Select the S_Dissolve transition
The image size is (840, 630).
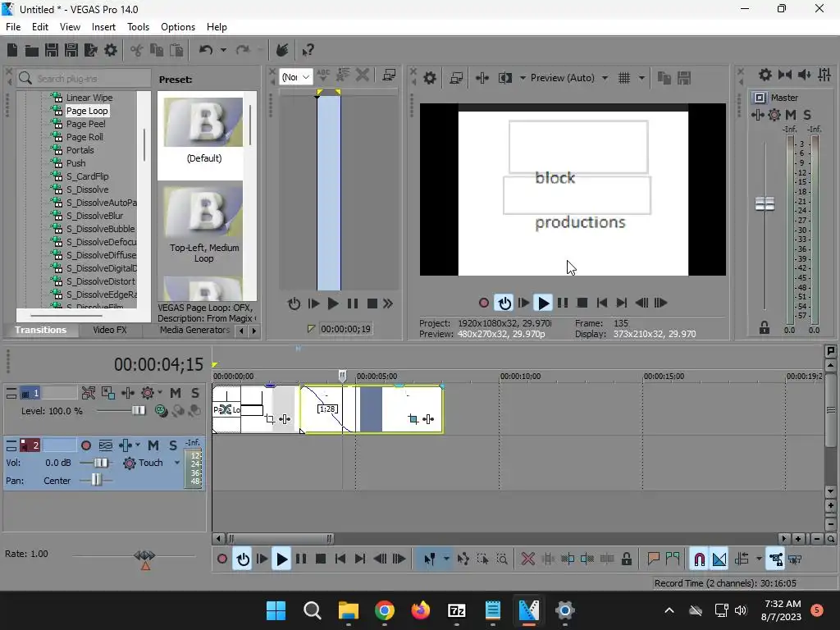click(87, 189)
